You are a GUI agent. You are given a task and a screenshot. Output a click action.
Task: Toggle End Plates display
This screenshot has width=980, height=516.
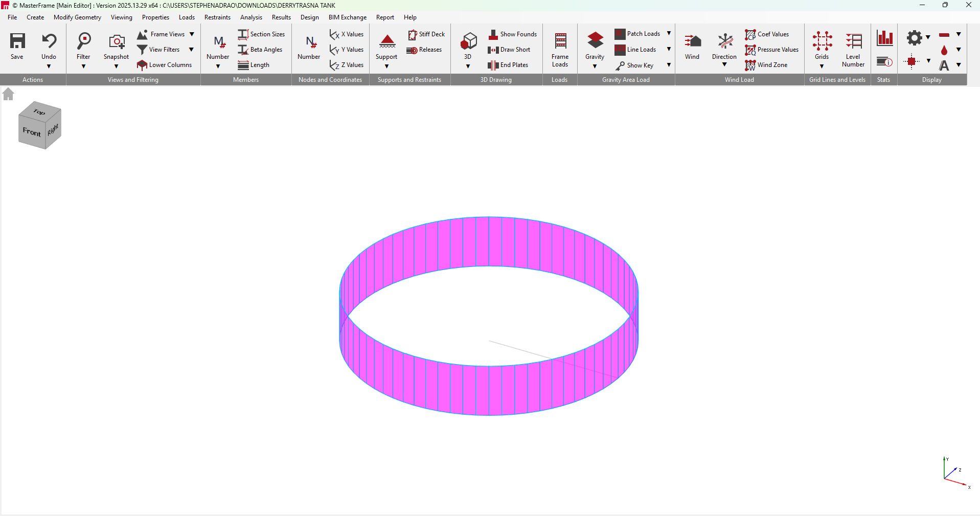508,65
